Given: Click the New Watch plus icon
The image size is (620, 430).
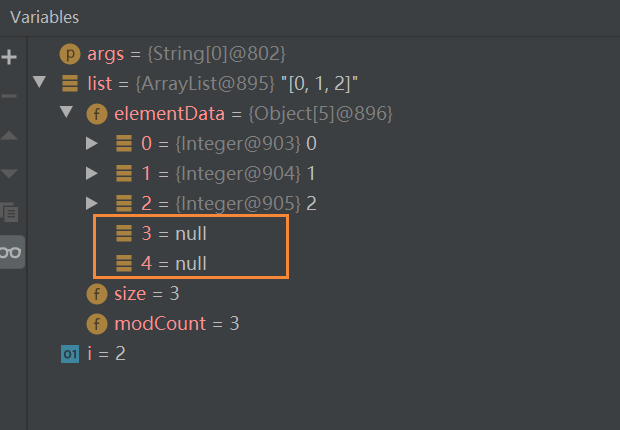Looking at the screenshot, I should (x=9, y=57).
